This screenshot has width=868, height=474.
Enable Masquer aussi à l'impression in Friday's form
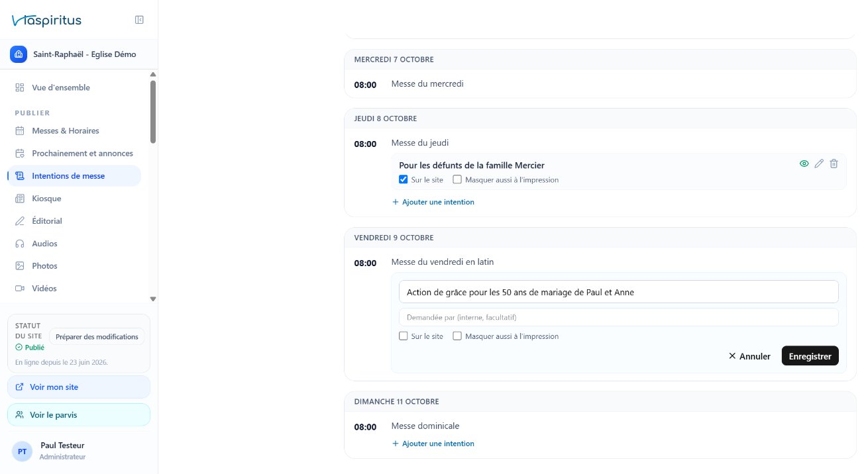(457, 336)
